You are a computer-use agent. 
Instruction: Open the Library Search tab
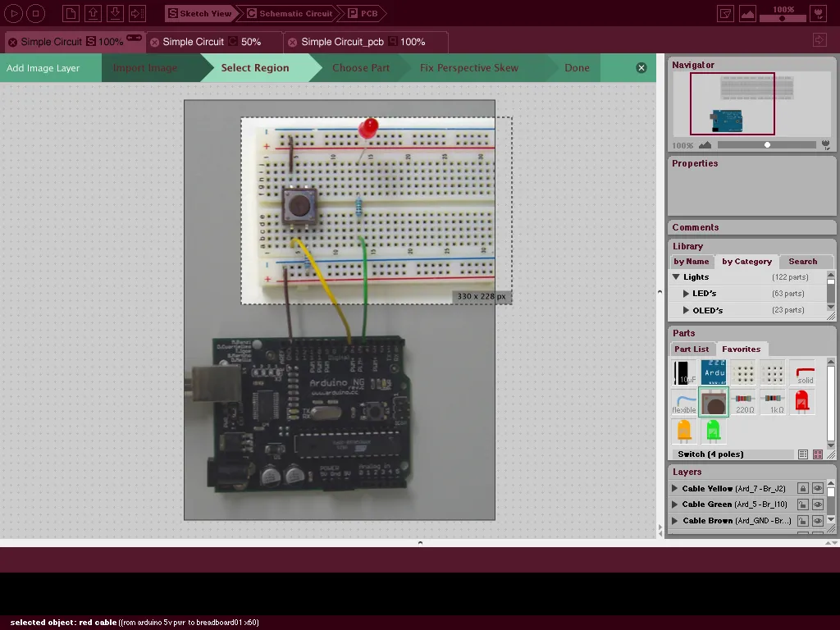click(x=802, y=262)
